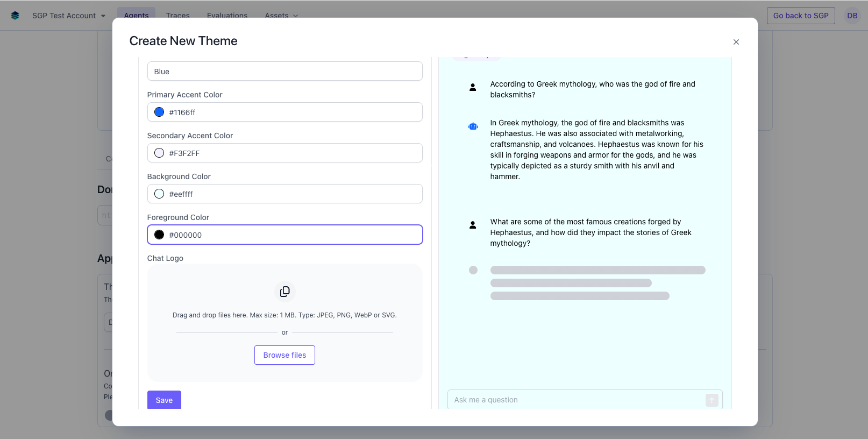Click the question about famous creations
Viewport: 868px width, 439px height.
590,232
